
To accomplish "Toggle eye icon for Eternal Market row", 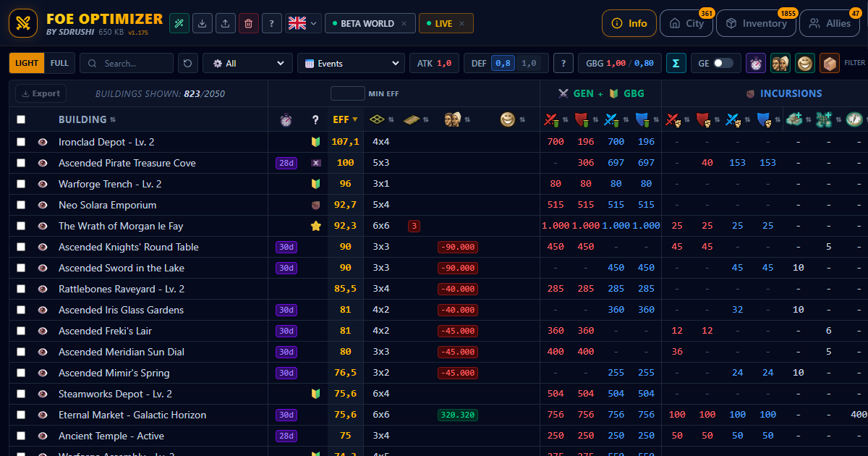I will click(43, 415).
